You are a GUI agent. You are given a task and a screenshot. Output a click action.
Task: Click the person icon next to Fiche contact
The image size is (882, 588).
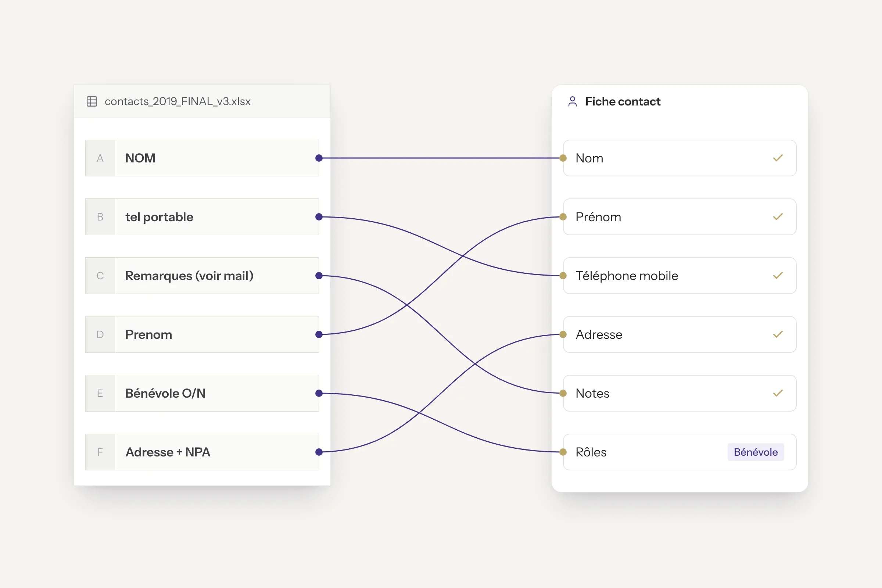pyautogui.click(x=572, y=101)
